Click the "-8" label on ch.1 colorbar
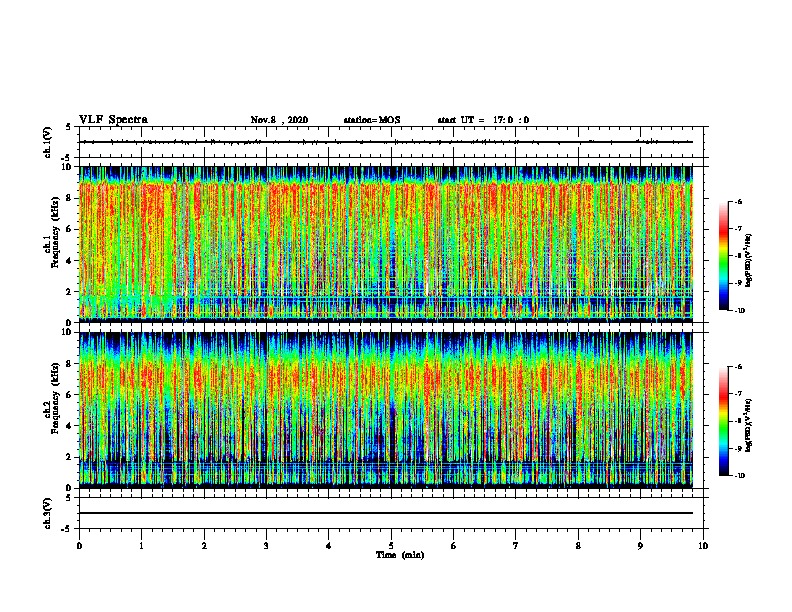 tap(737, 256)
